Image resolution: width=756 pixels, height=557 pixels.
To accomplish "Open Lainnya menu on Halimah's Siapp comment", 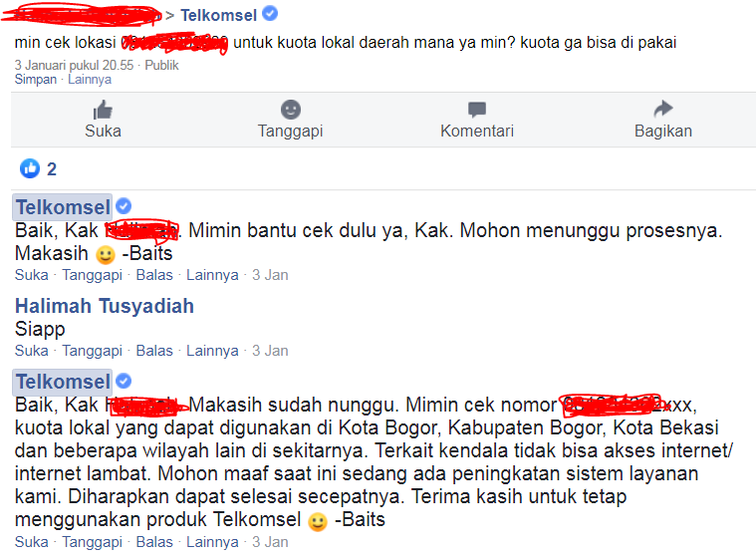I will [212, 351].
